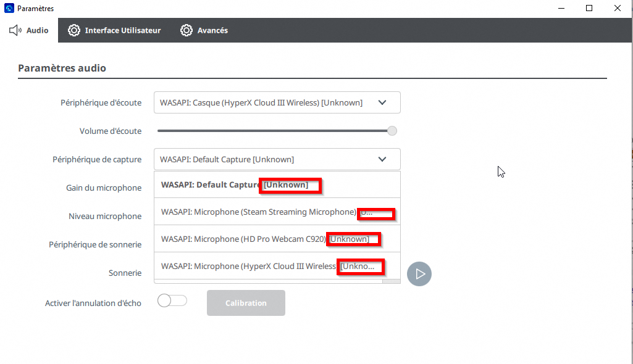Viewport: 633px width, 364px height.
Task: Expand the Périphérique d'écoute dropdown chevron
Action: (382, 102)
